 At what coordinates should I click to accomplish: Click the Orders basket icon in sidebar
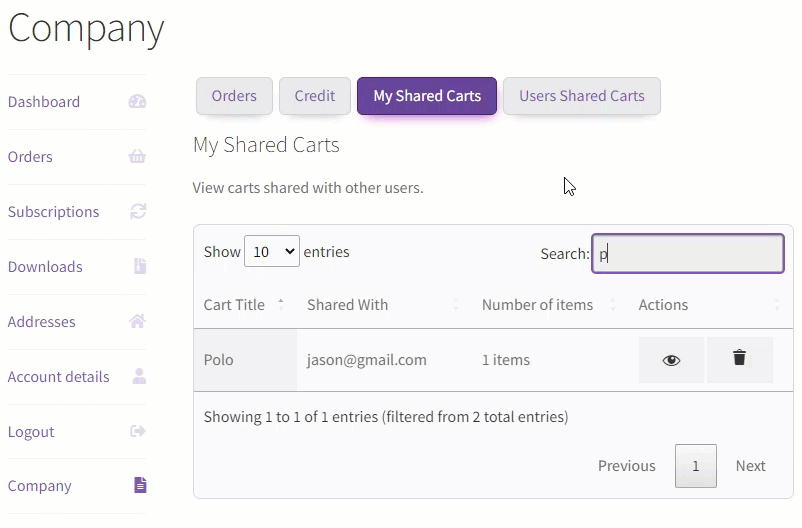click(137, 156)
